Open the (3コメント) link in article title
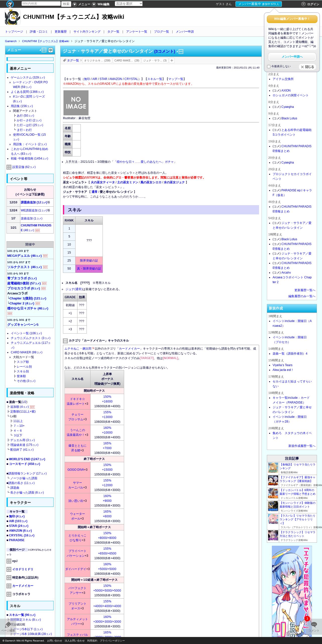This screenshot has width=322, height=644. tap(165, 51)
